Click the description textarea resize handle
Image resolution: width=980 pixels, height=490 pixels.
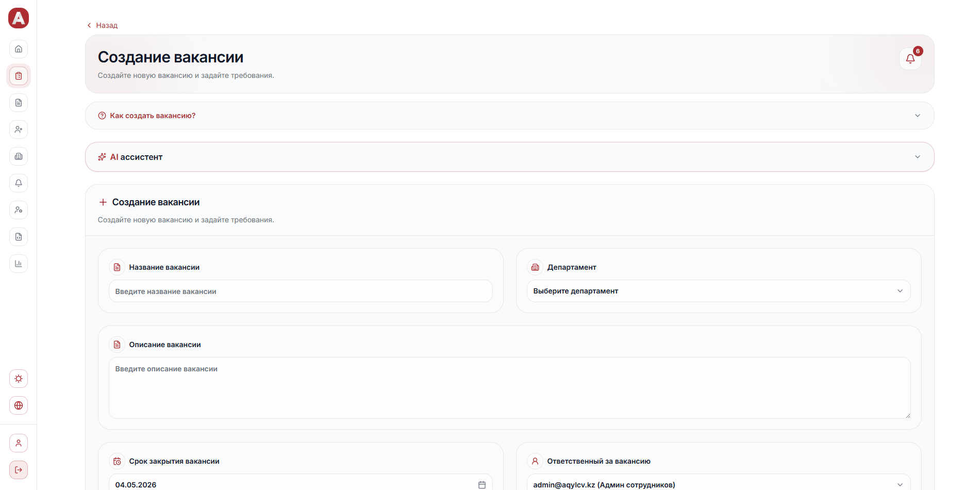click(x=907, y=415)
